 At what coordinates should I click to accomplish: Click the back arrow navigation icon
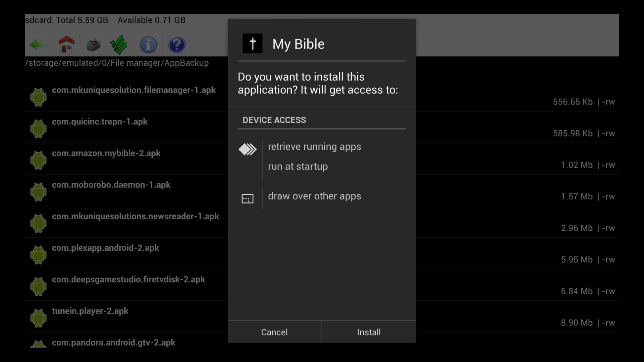pyautogui.click(x=38, y=44)
